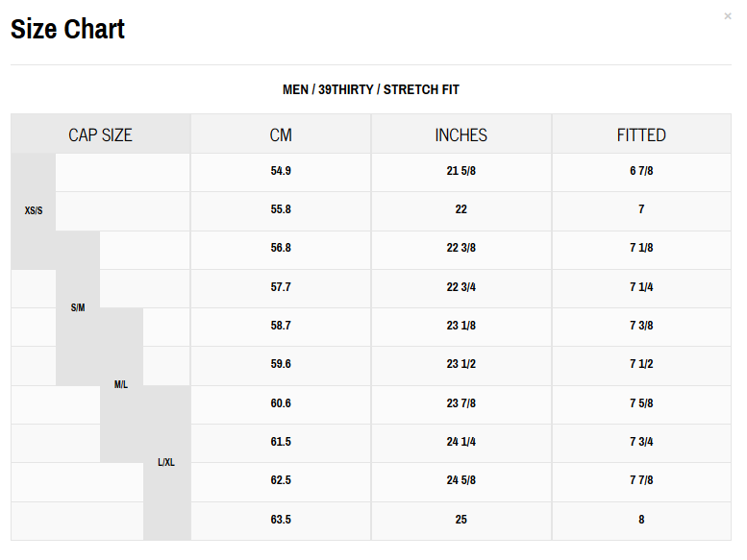Click the fitted size 8 cell
The width and height of the screenshot is (747, 560).
coord(641,520)
